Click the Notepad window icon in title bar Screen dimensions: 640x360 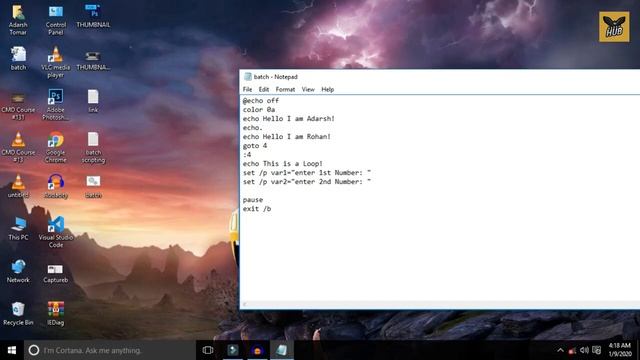coord(247,77)
